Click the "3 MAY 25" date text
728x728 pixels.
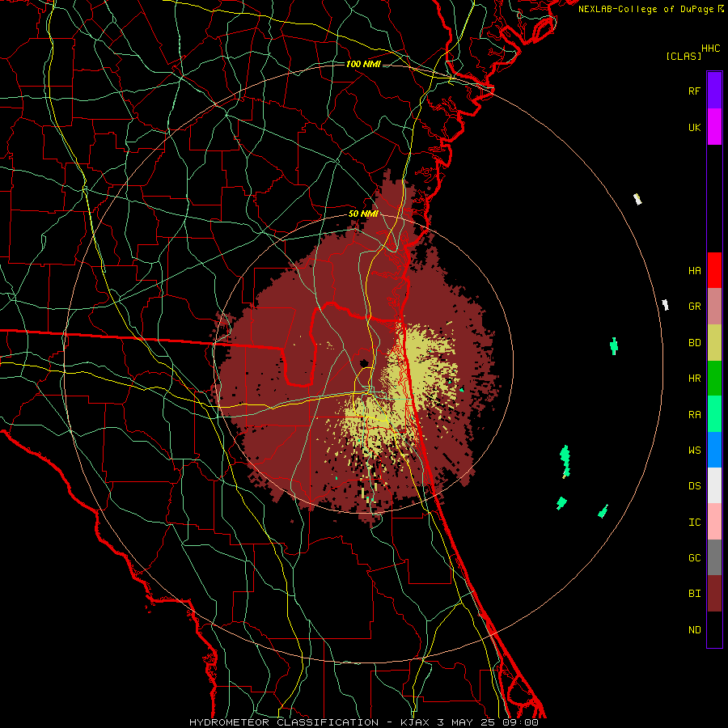(467, 722)
